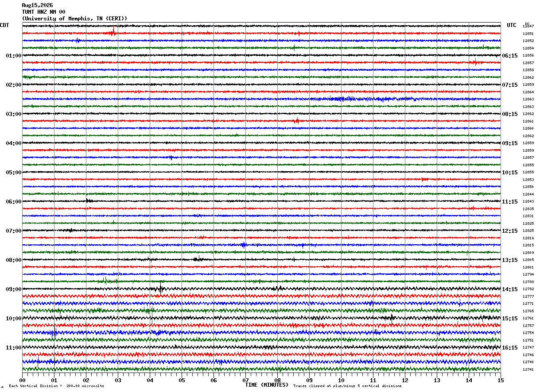Click the DC value "12751"
This screenshot has height=392, width=536.
point(528,340)
